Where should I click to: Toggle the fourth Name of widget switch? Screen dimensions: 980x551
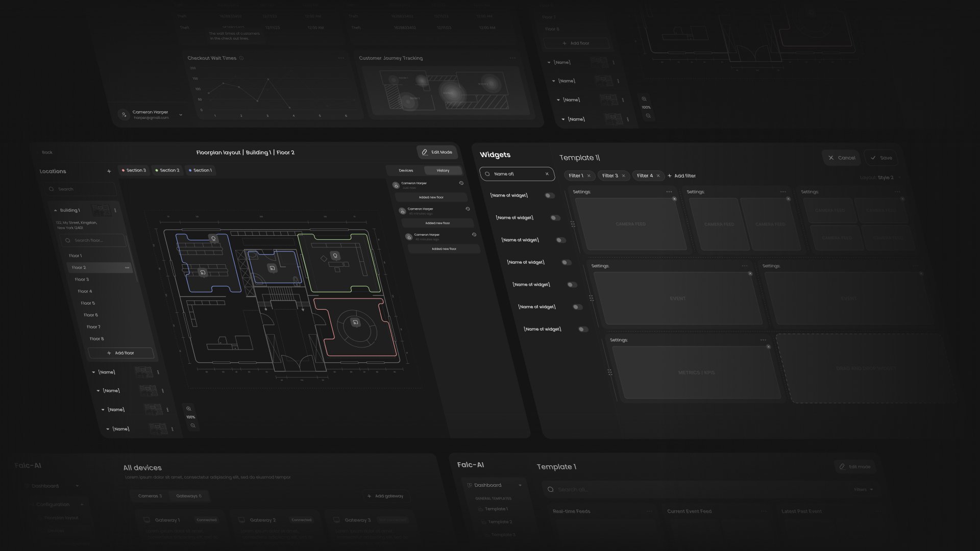click(567, 262)
